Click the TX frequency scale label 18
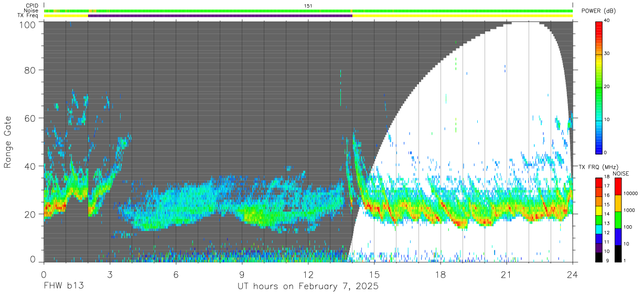 [x=607, y=178]
